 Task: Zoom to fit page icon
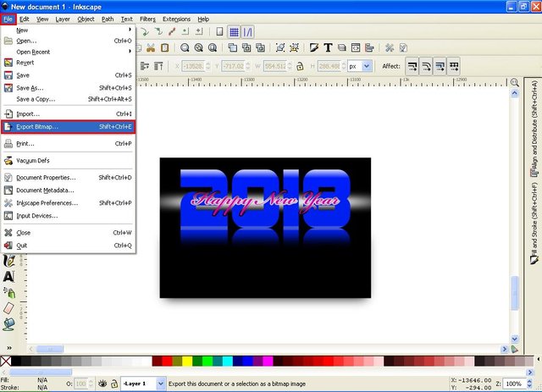coord(213,47)
